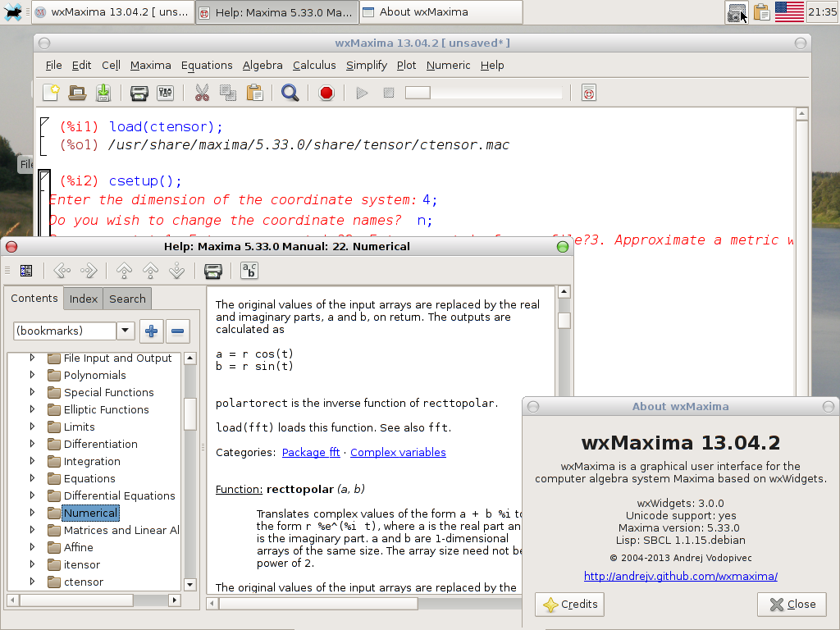Viewport: 840px width, 630px height.
Task: Select the Affine tree item
Action: pyautogui.click(x=78, y=547)
